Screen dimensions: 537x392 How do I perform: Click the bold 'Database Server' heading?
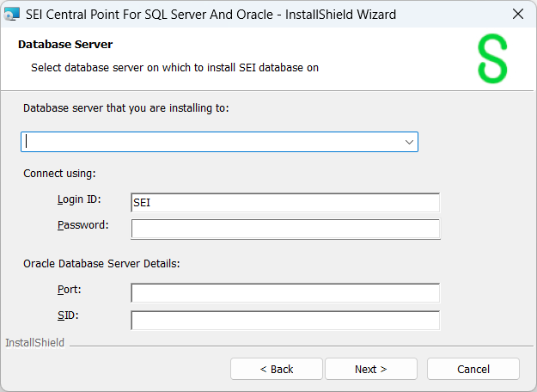tap(65, 45)
